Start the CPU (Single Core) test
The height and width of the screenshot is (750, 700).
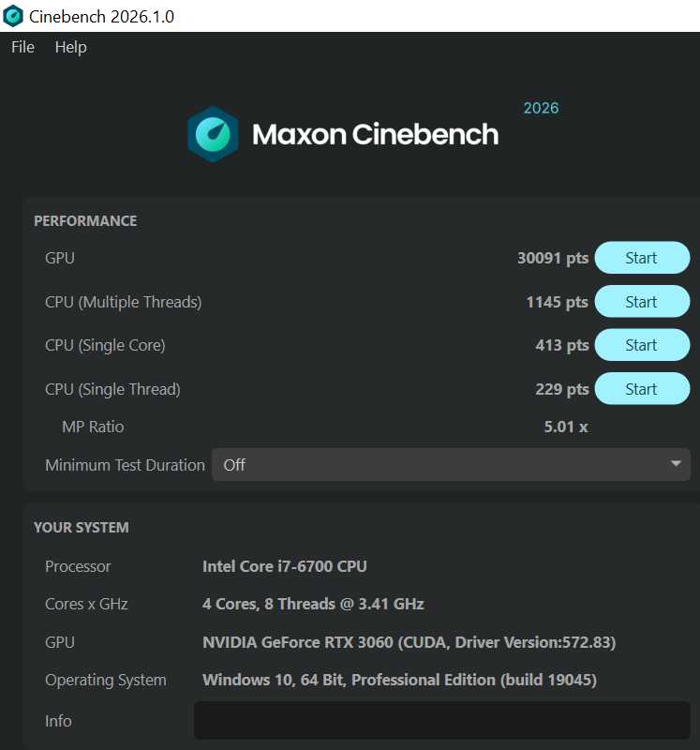click(642, 345)
